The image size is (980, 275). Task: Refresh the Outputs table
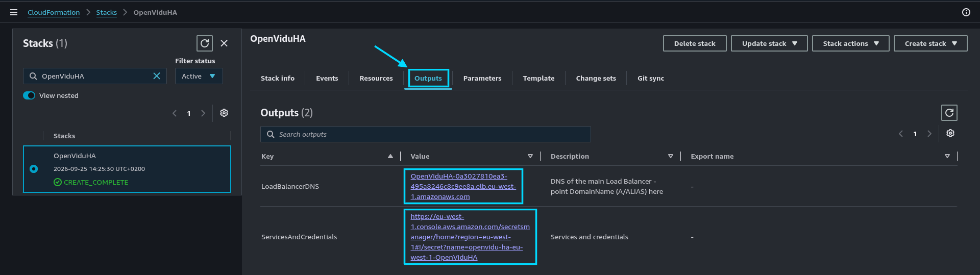tap(949, 113)
